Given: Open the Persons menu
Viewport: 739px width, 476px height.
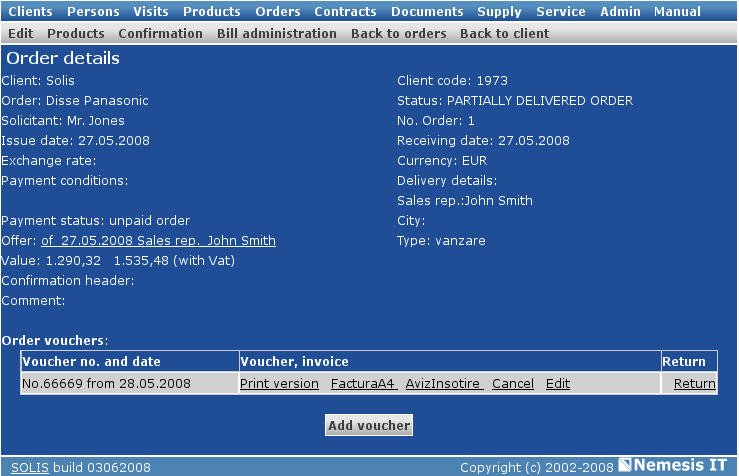Looking at the screenshot, I should click(93, 11).
